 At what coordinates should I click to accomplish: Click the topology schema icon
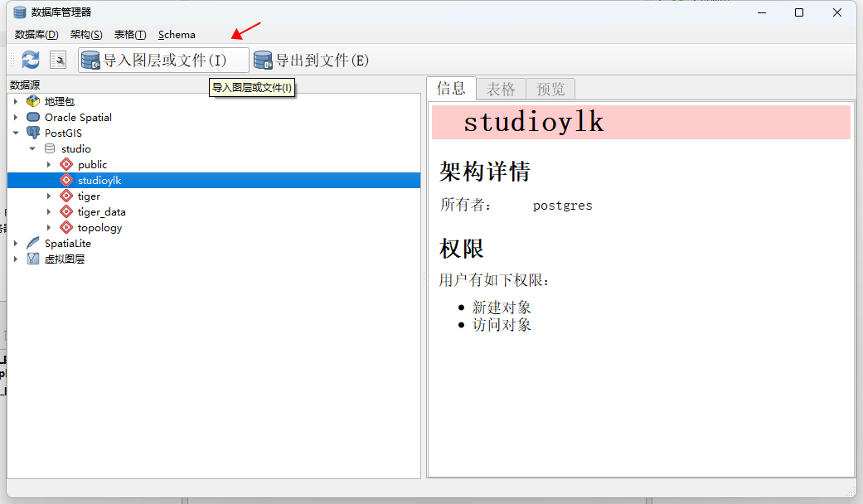click(66, 227)
